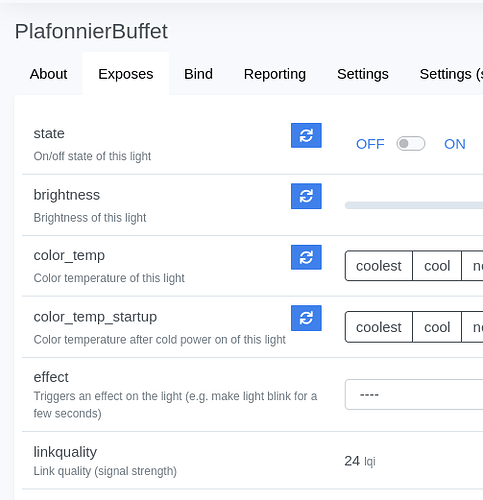Open the Settings tab
Screen dimensions: 483x500
(363, 74)
